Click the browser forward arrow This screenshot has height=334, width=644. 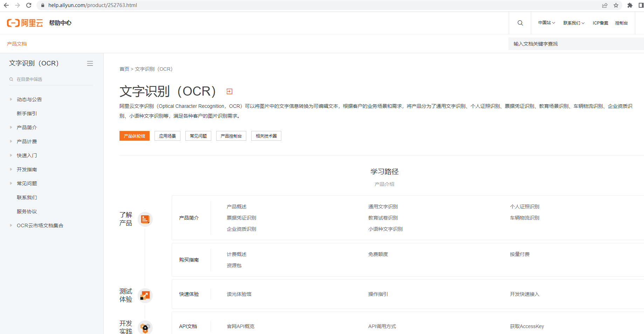pyautogui.click(x=18, y=5)
